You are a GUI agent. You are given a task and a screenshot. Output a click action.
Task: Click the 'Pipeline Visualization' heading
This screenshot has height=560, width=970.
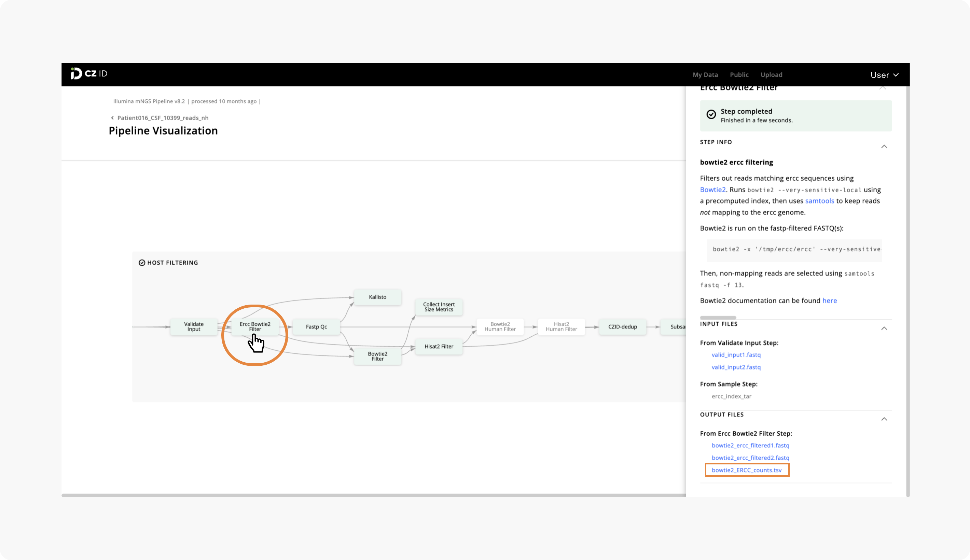click(163, 131)
